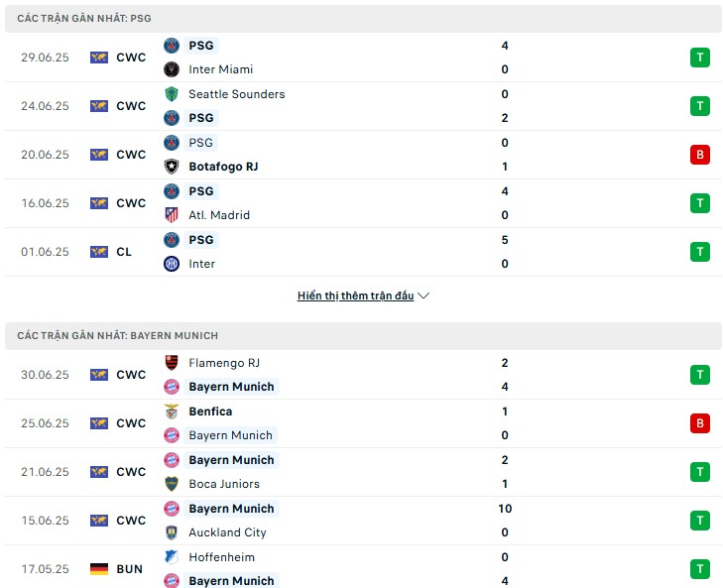Click the Seattle Sounders team logo
The width and height of the screenshot is (723, 588).
[172, 94]
